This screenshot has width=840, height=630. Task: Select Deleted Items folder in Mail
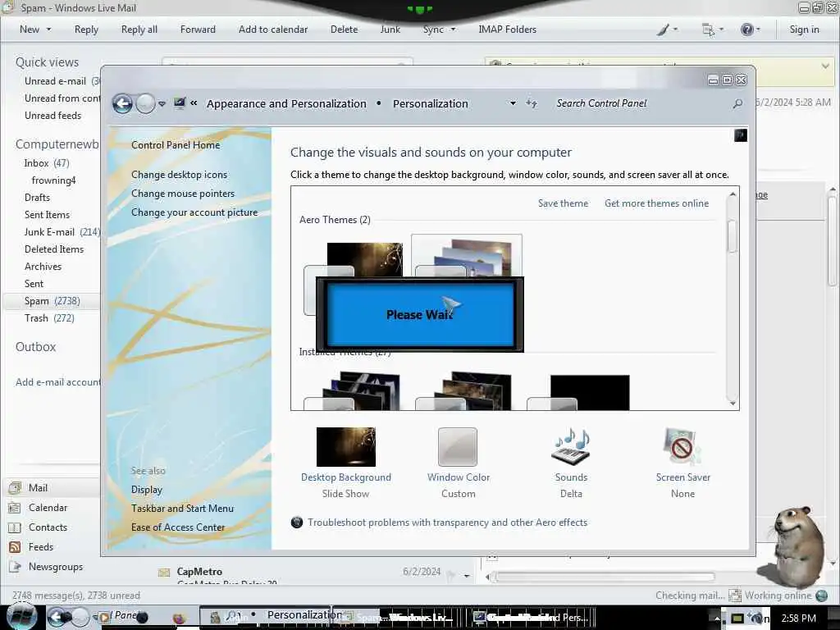point(54,249)
